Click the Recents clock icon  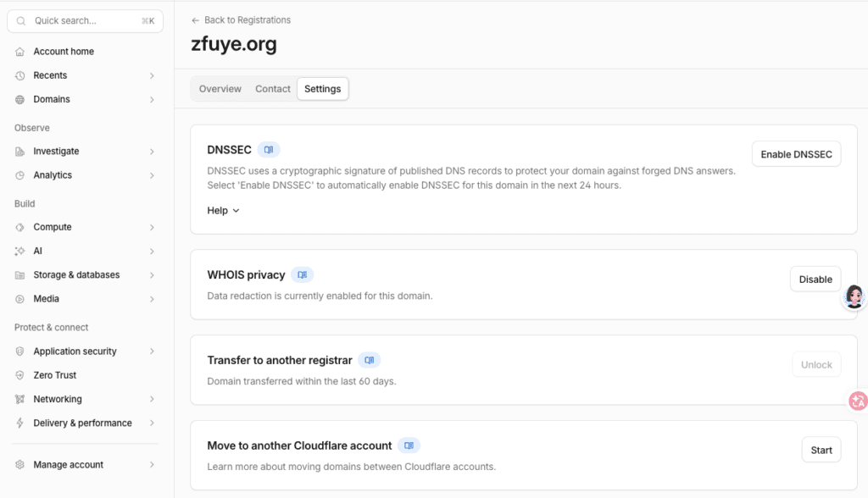[20, 76]
